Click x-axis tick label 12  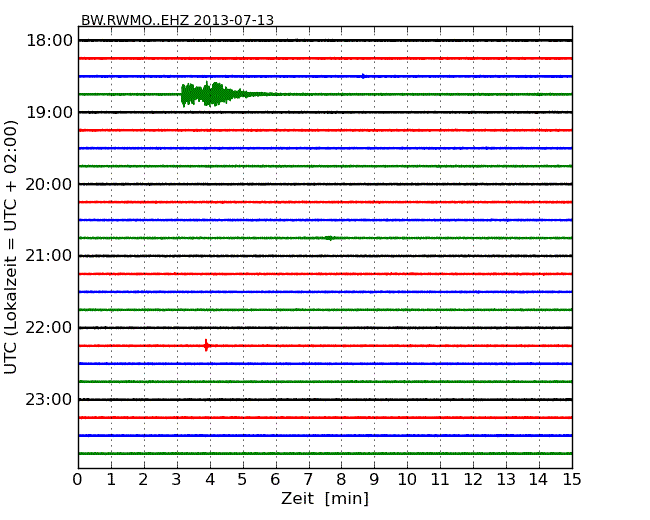pos(473,480)
